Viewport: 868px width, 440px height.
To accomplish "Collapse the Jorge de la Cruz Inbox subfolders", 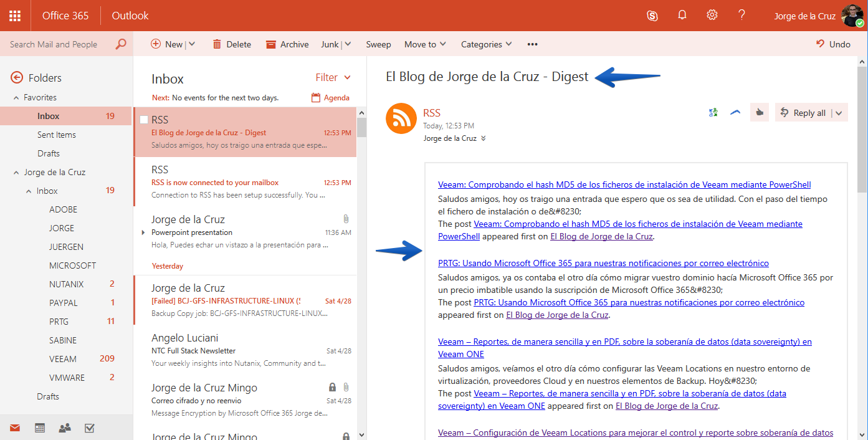I will coord(29,191).
